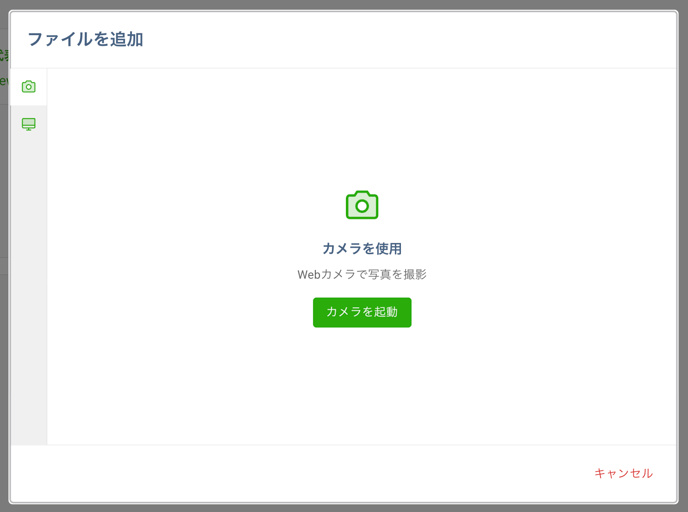The height and width of the screenshot is (512, 688).
Task: Select the camera tab in sidebar
Action: (29, 87)
